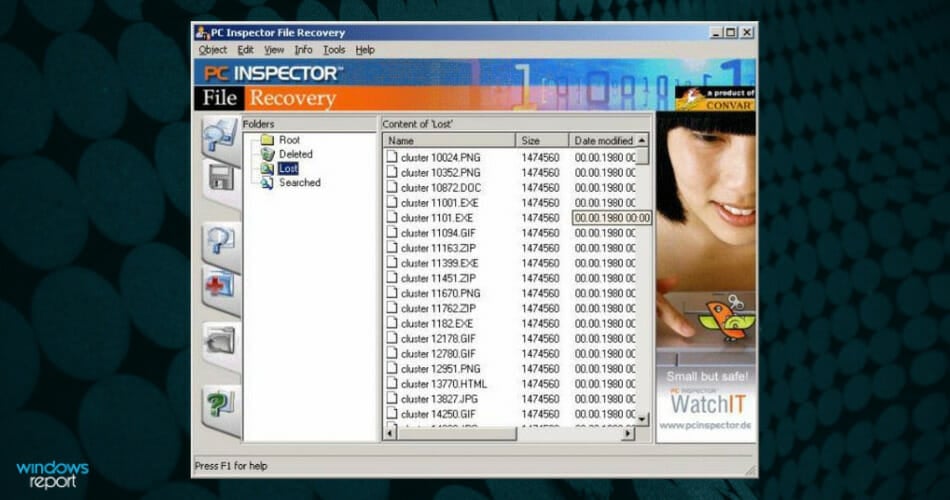950x500 pixels.
Task: Sort by Date modified column header
Action: pos(603,141)
